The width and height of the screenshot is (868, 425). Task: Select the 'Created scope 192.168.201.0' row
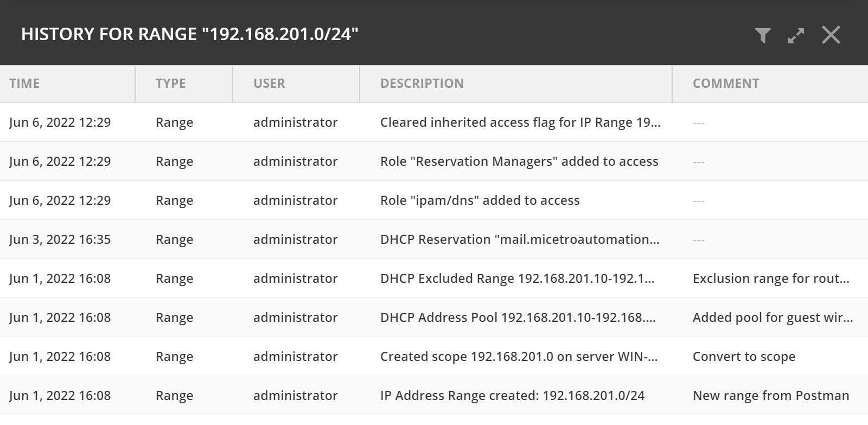434,357
